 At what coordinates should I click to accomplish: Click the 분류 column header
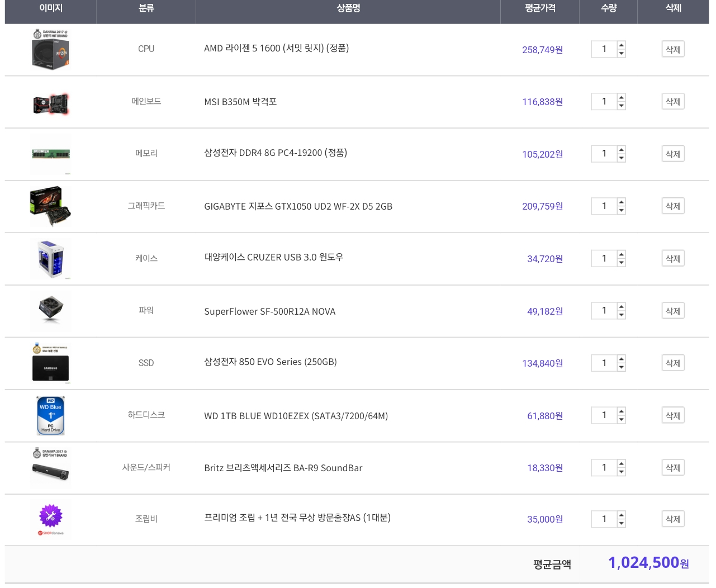pos(146,8)
